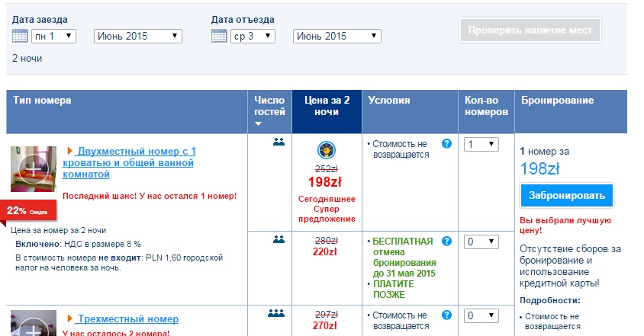
Task: Click the red 220zł price
Action: [x=325, y=251]
